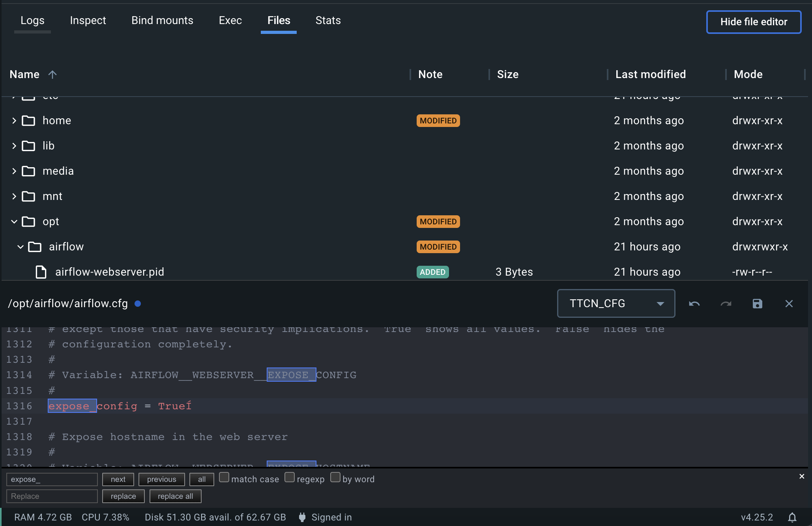This screenshot has height=526, width=812.
Task: Click the MODIFIED badge on home row
Action: [438, 121]
